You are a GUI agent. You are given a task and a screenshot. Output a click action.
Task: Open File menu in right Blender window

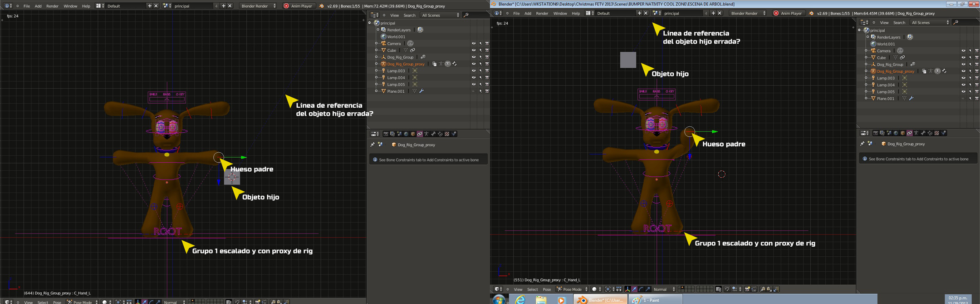click(x=516, y=13)
